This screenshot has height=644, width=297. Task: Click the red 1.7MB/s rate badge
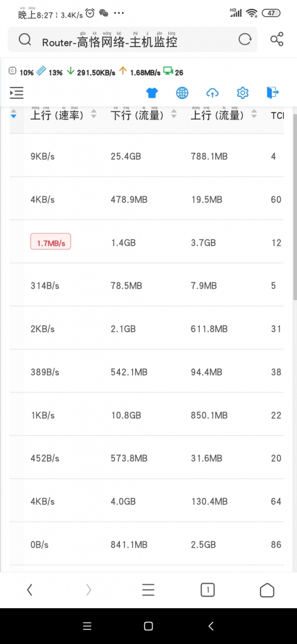tap(50, 241)
